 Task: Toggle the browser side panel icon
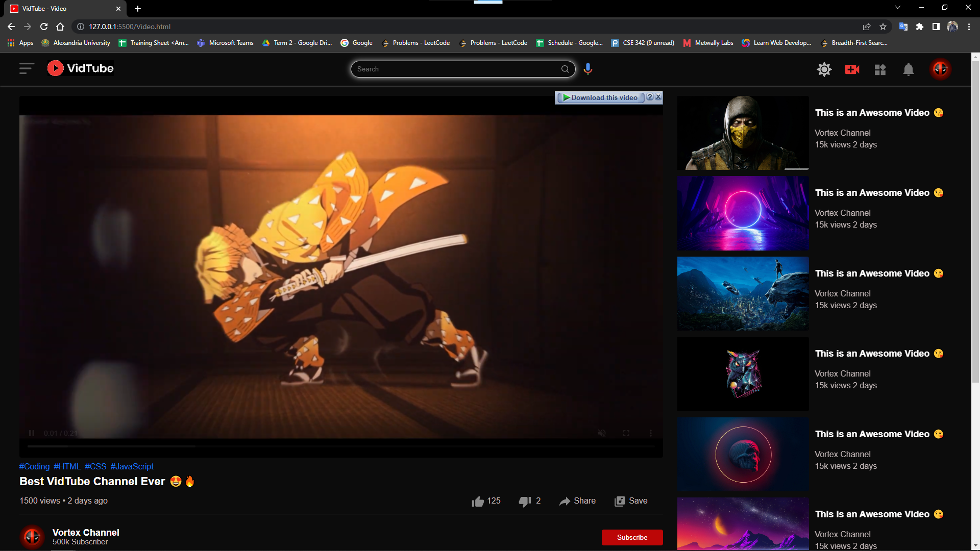pos(936,27)
